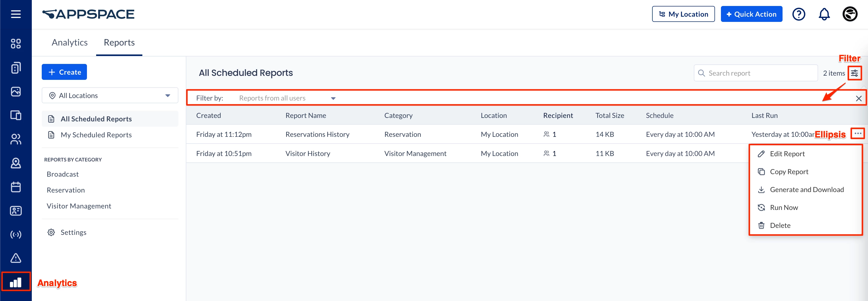Click the users sidebar icon
This screenshot has width=868, height=301.
(16, 139)
